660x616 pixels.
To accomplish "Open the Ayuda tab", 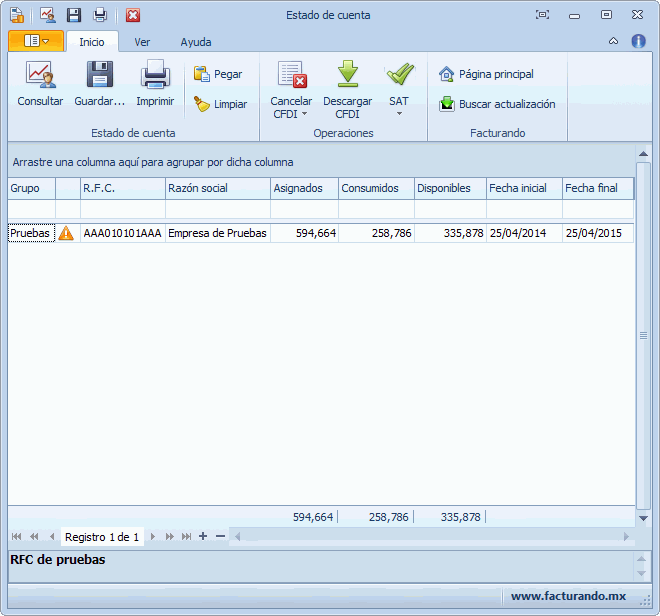I will point(196,42).
